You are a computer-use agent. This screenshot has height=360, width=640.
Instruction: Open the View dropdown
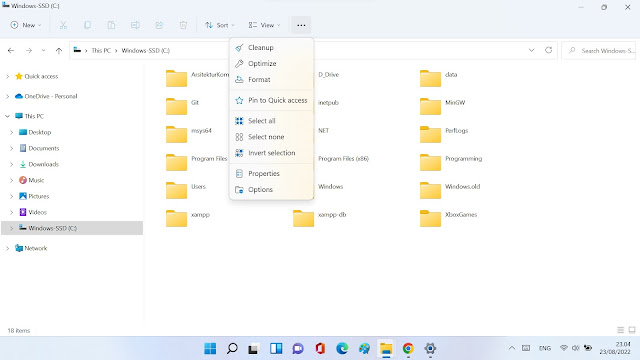[x=264, y=25]
